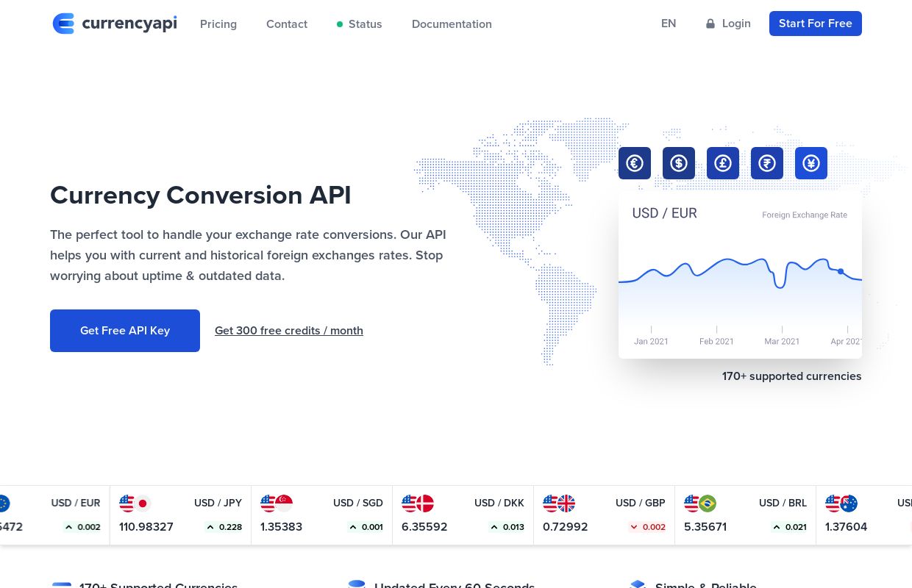Screen dimensions: 912x588
Task: Click the USD / JPY pair label
Action: 218,503
